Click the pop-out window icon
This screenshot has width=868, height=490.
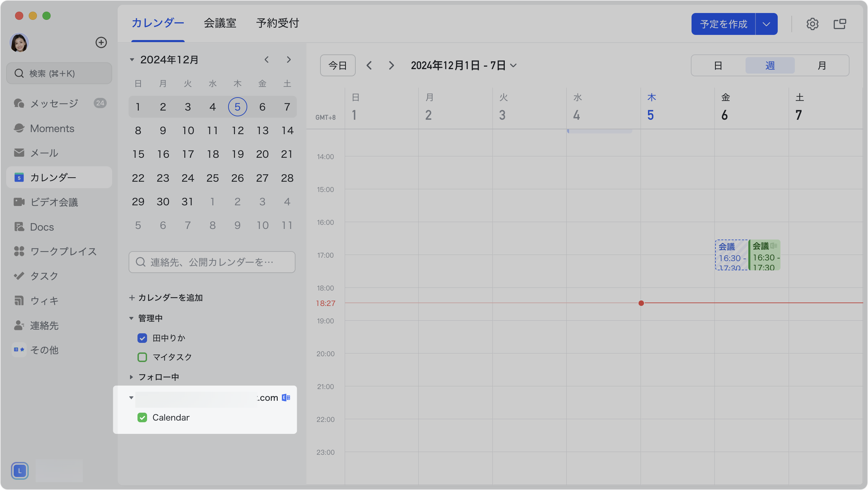point(840,24)
